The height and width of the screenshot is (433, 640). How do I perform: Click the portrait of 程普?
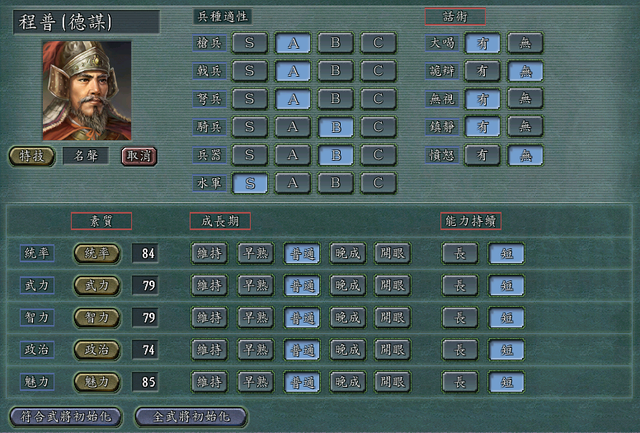tap(87, 91)
